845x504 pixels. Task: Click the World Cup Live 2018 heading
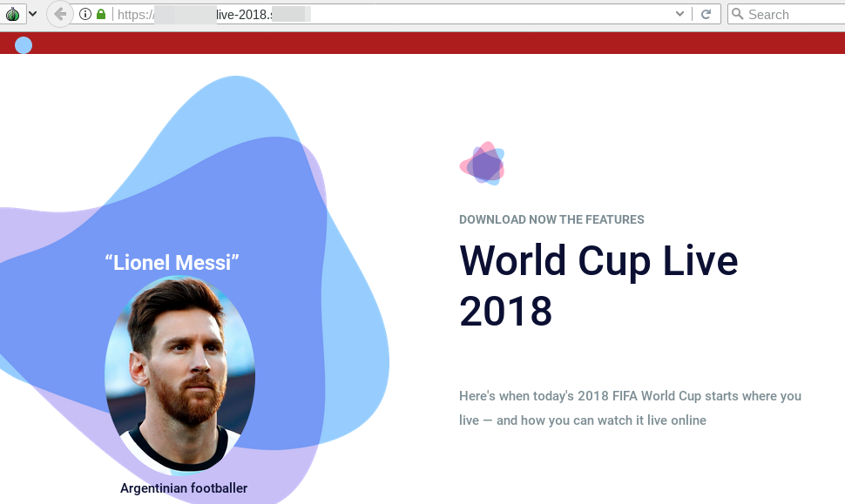point(598,286)
